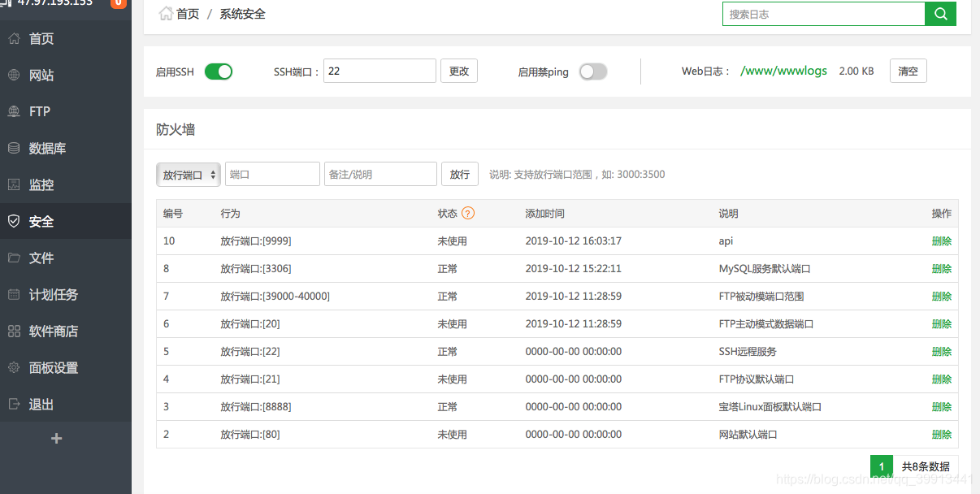Click the home icon in breadcrumb

coord(166,14)
